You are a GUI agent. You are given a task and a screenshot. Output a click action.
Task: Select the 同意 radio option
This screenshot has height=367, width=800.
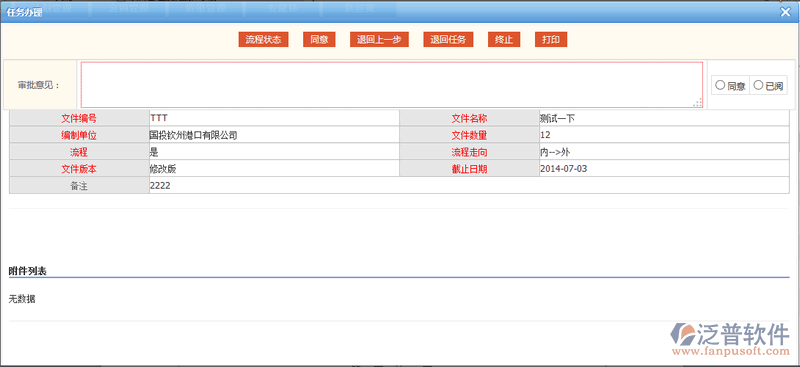[720, 85]
